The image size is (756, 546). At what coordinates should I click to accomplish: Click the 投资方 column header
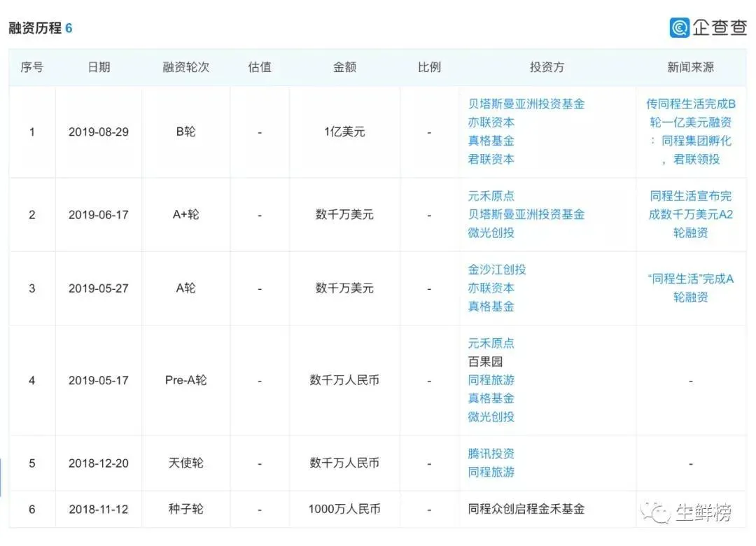click(x=547, y=67)
